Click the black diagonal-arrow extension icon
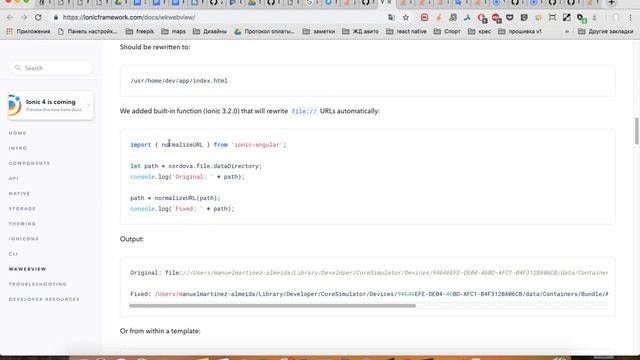 pyautogui.click(x=567, y=18)
